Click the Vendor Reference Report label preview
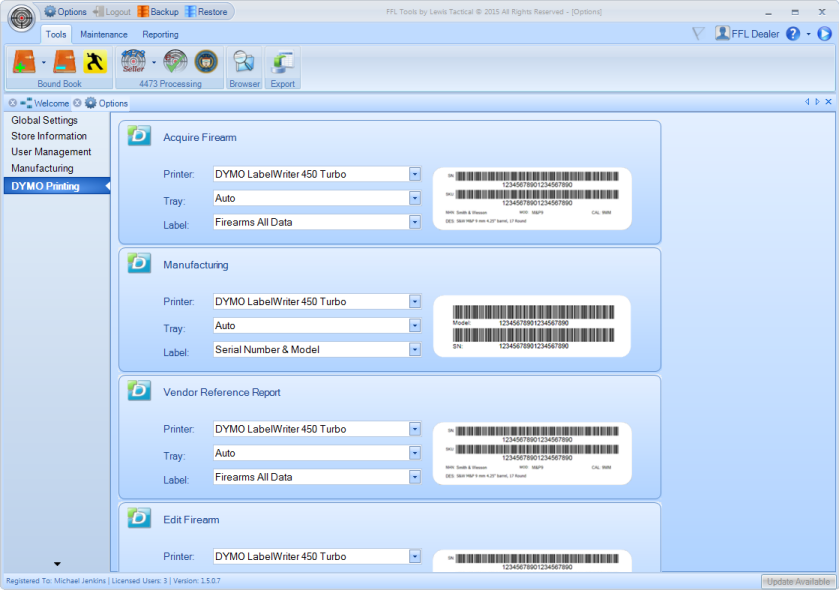The height and width of the screenshot is (590, 839). pos(532,453)
